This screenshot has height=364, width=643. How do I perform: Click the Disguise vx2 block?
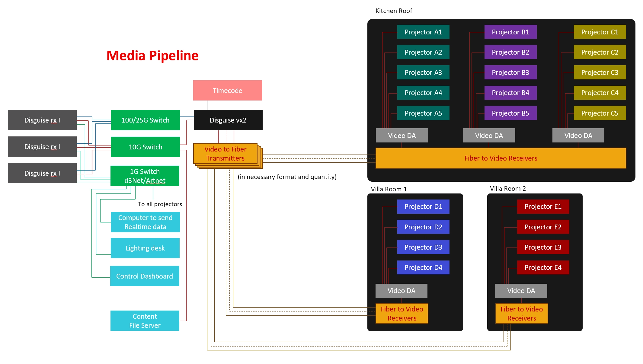coord(228,120)
